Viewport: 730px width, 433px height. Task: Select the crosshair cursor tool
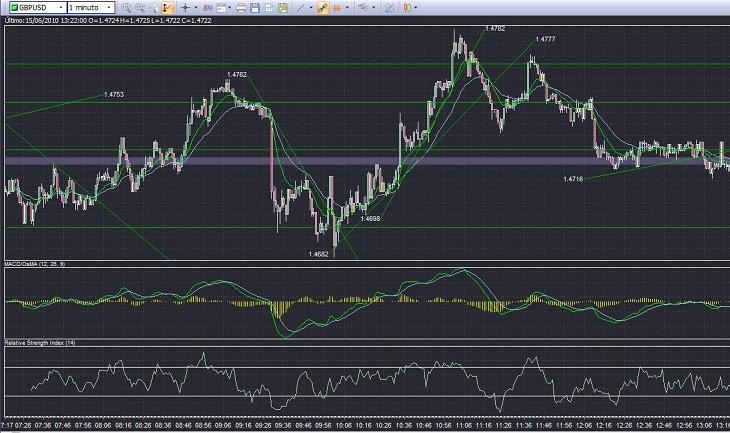(186, 7)
